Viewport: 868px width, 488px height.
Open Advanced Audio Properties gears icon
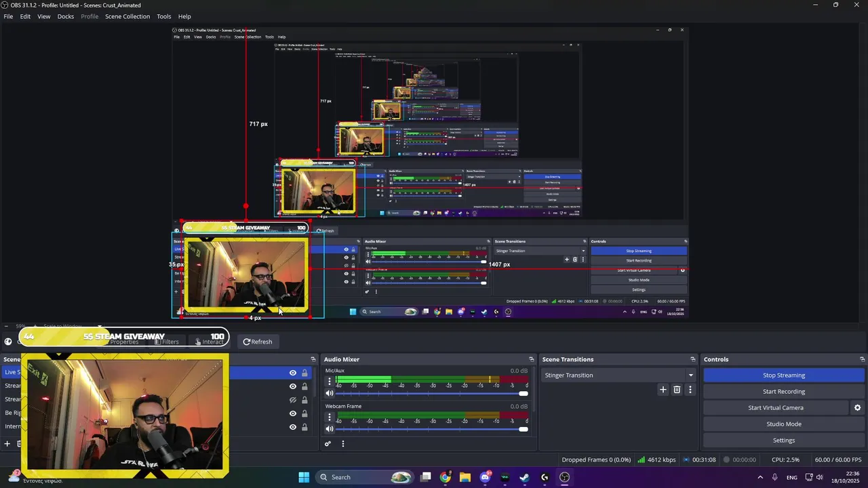pyautogui.click(x=328, y=444)
